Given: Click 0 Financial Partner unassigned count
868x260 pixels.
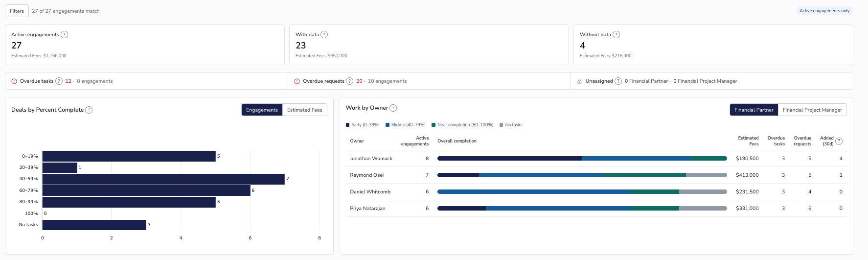Looking at the screenshot, I should tap(646, 81).
